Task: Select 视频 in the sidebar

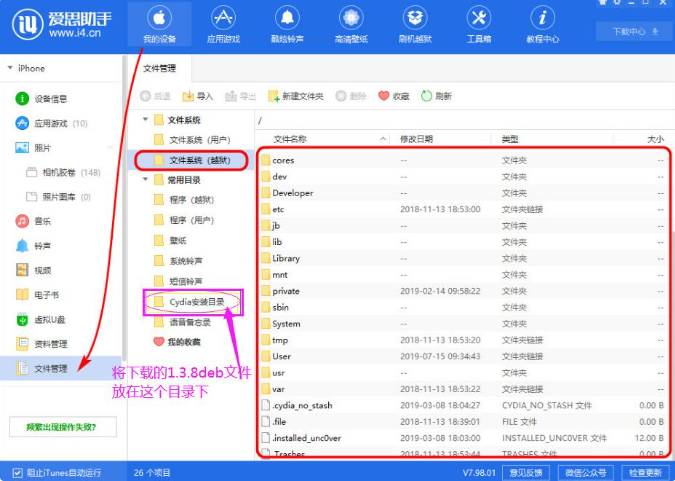Action: point(62,270)
